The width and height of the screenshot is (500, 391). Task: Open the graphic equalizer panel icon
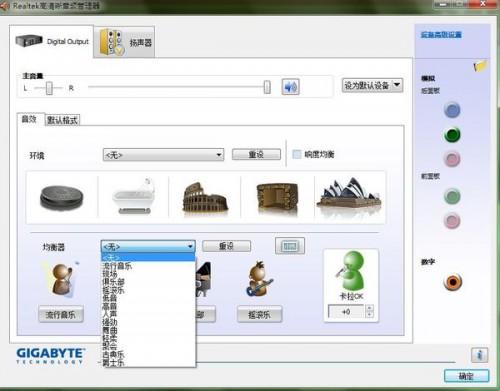(x=290, y=246)
